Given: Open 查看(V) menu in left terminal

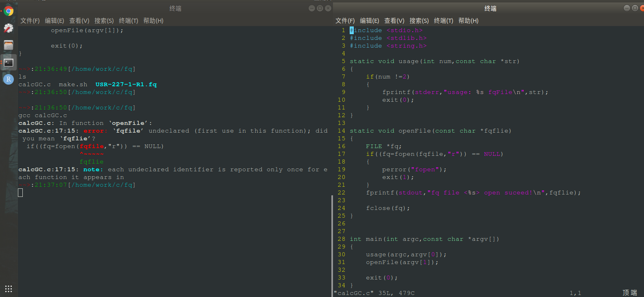Looking at the screenshot, I should click(x=79, y=21).
